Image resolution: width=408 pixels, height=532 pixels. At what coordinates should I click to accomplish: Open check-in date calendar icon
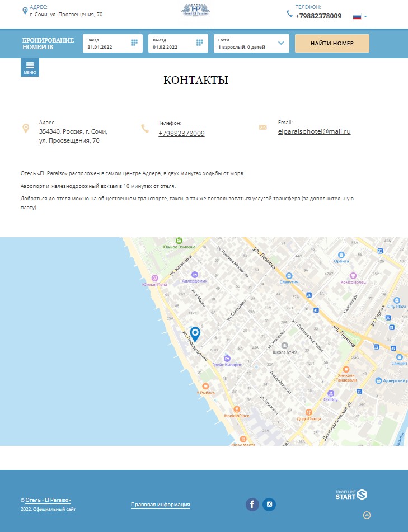click(134, 43)
